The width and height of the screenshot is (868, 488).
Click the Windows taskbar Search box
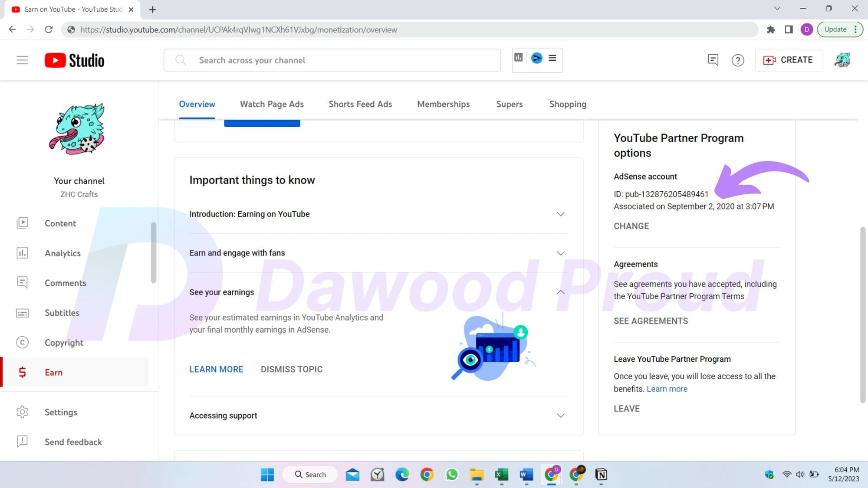coord(310,475)
